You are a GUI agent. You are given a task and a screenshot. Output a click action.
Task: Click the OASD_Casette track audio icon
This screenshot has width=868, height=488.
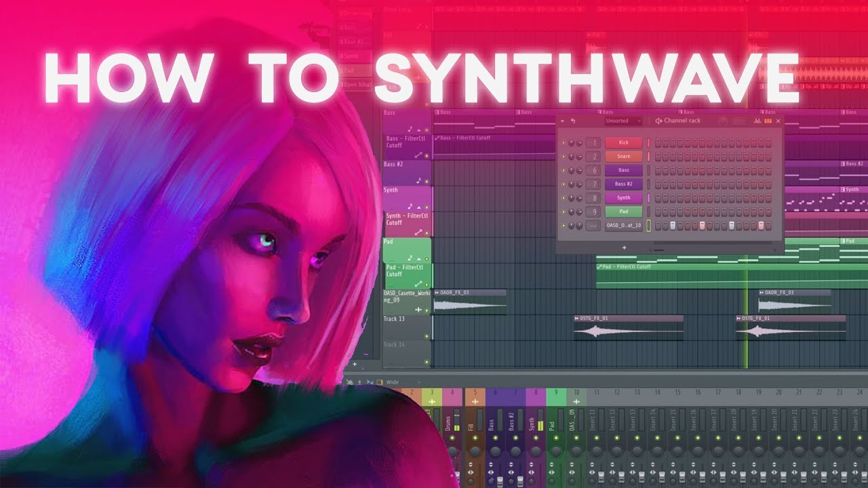[x=418, y=310]
